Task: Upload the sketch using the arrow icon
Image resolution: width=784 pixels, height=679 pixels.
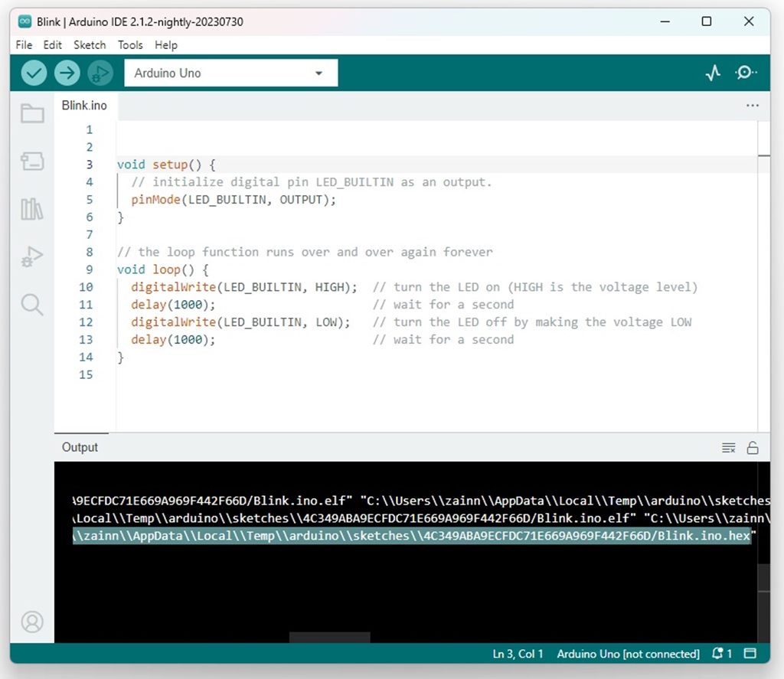Action: 67,73
